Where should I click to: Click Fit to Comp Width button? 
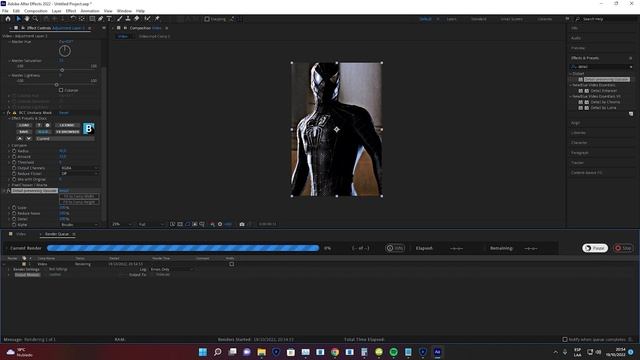(79, 196)
